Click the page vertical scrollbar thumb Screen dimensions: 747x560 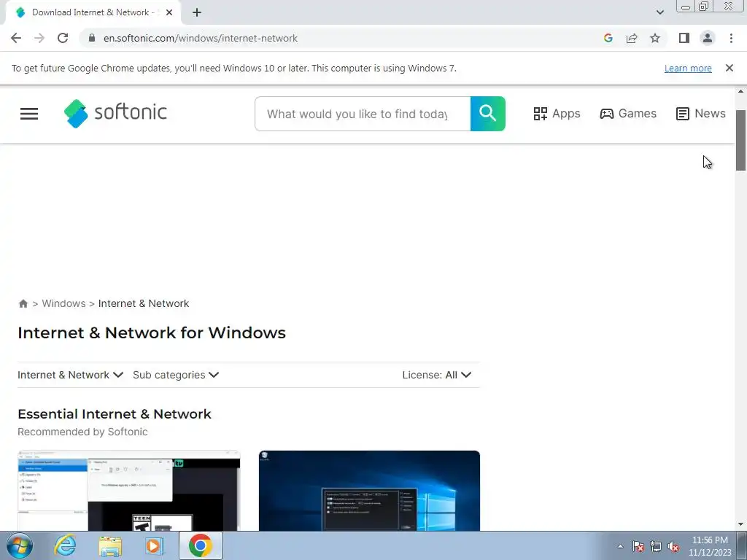740,140
